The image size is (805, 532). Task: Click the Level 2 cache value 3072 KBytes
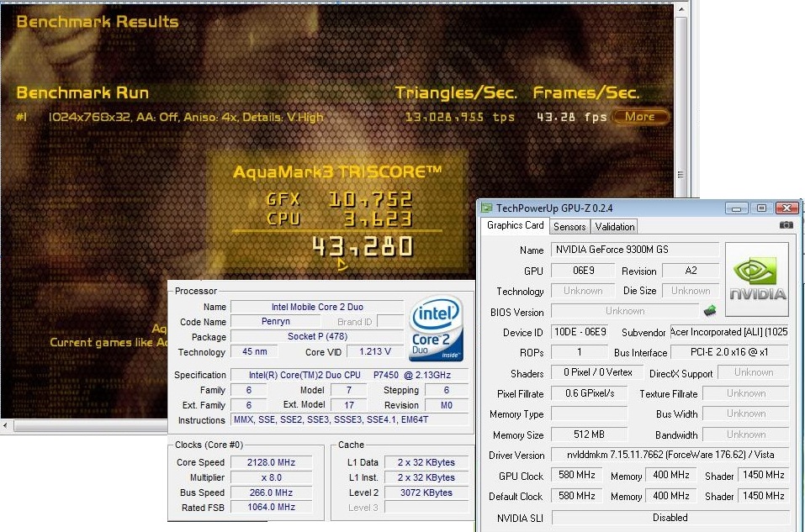tap(426, 492)
